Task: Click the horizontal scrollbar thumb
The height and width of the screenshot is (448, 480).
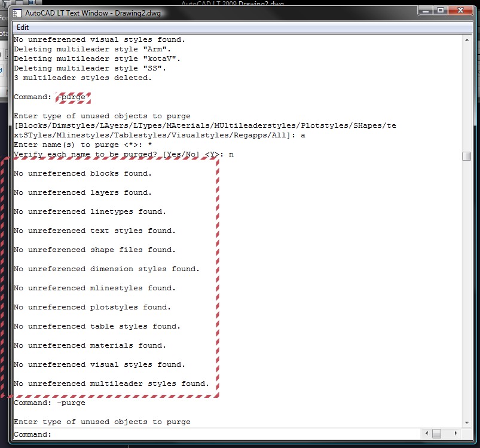Action: click(x=436, y=433)
